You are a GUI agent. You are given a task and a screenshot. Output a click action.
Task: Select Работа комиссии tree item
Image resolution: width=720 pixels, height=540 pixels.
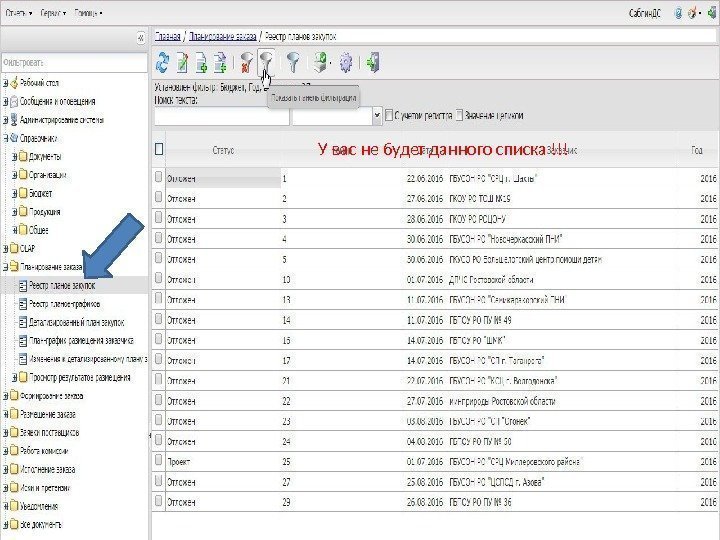pos(44,451)
